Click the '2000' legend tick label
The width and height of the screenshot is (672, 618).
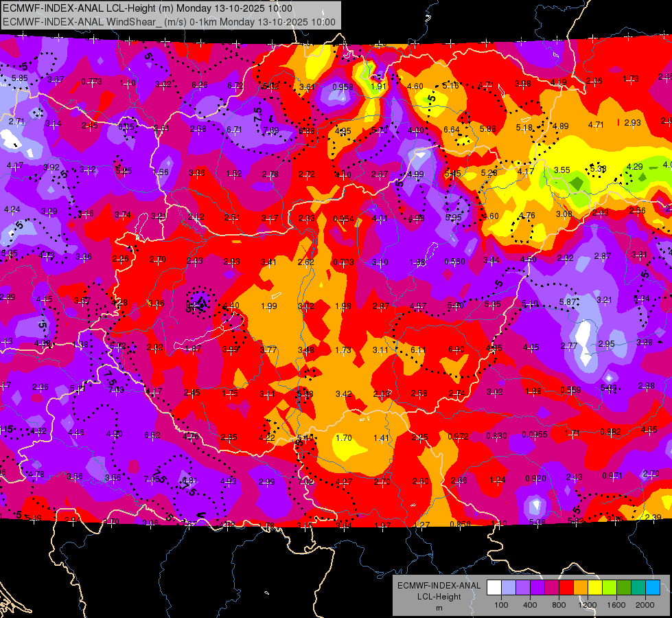pyautogui.click(x=645, y=605)
